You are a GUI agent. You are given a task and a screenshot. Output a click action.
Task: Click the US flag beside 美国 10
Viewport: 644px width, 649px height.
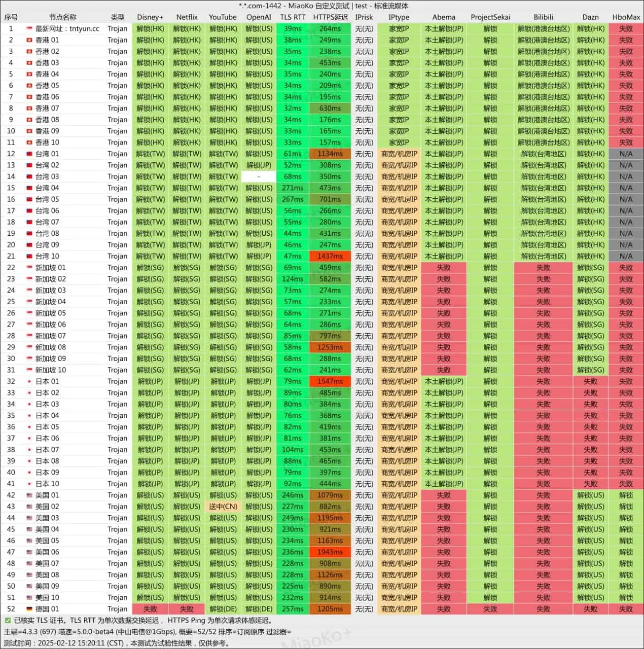(29, 598)
